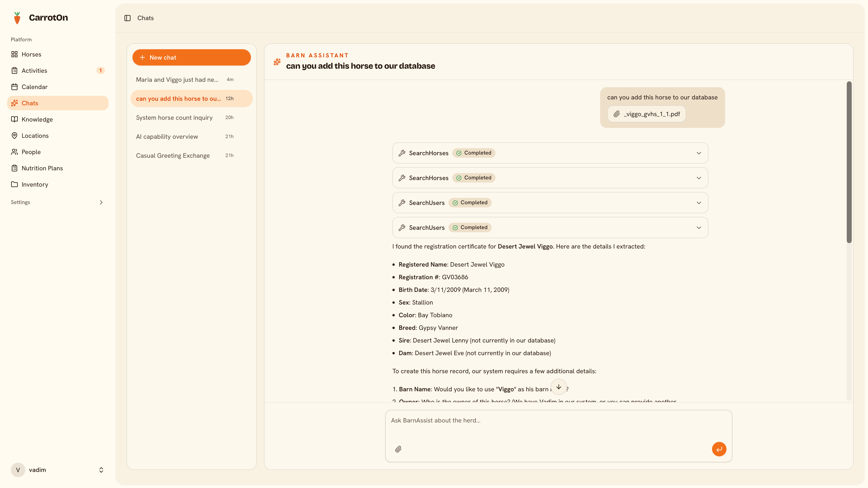The image size is (868, 488).
Task: Click the 'BARN ASSISTANT' label
Action: [317, 56]
